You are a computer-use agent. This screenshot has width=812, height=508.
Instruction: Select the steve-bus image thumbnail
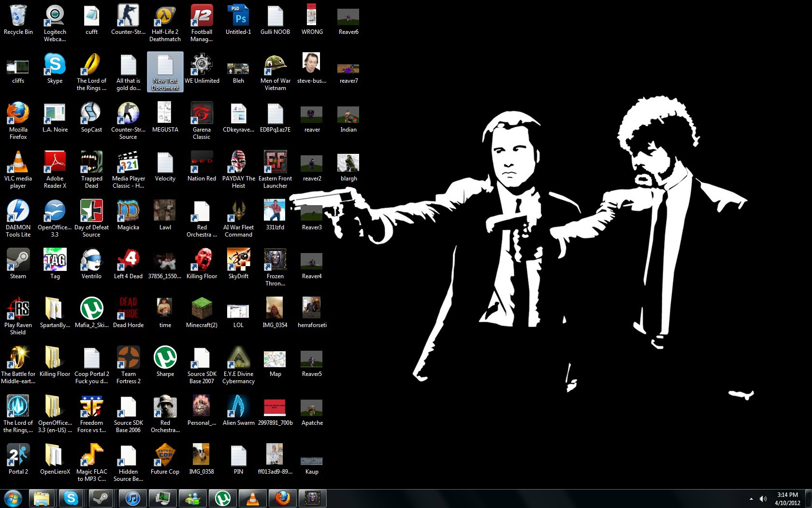click(x=312, y=69)
